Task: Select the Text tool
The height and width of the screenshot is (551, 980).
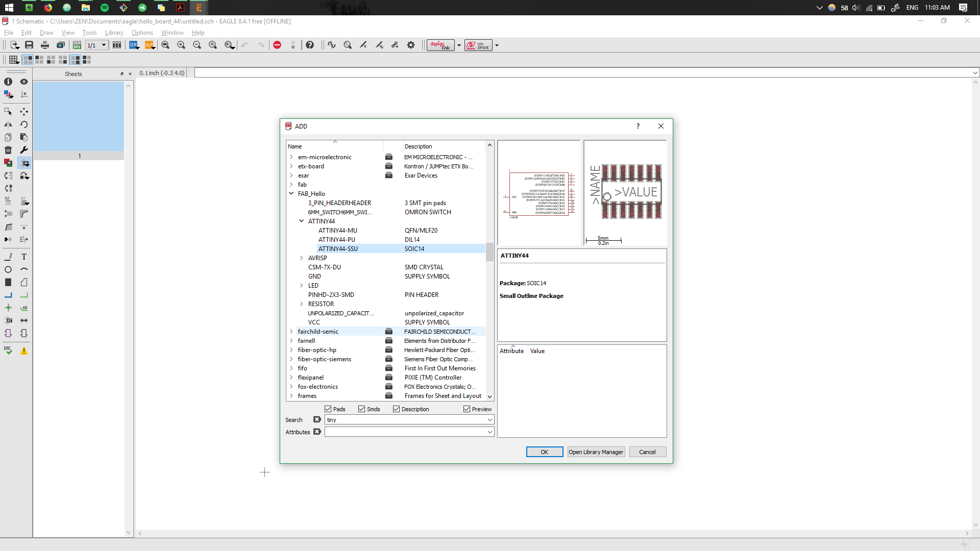Action: tap(24, 257)
